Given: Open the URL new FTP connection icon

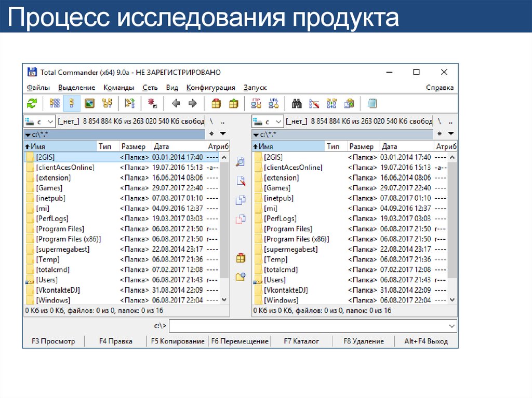Looking at the screenshot, I should [x=273, y=103].
